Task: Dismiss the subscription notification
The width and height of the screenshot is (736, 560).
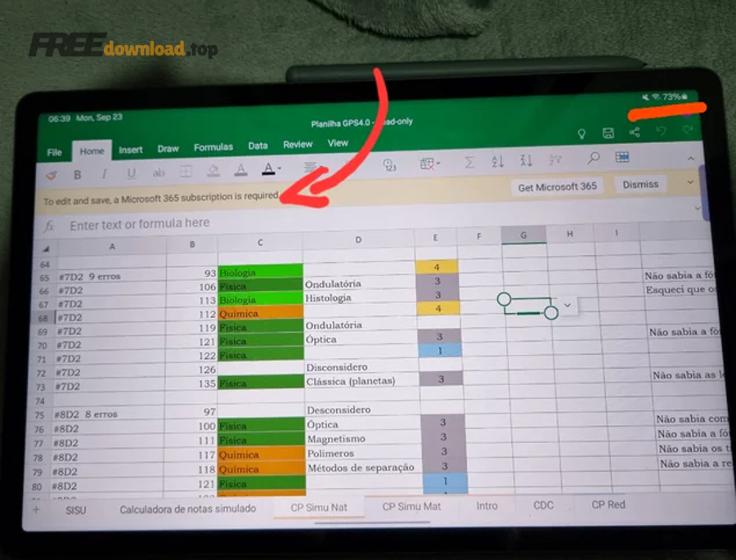Action: coord(640,185)
